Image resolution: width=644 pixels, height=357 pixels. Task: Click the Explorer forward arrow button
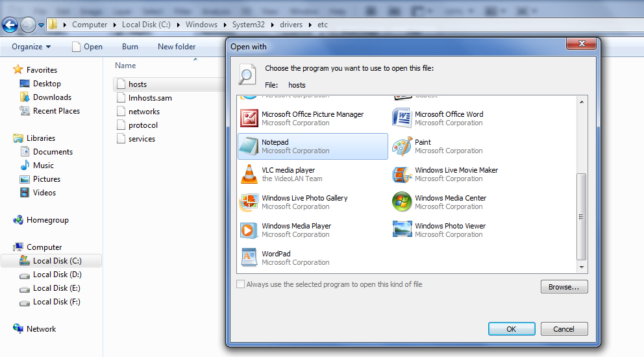29,25
